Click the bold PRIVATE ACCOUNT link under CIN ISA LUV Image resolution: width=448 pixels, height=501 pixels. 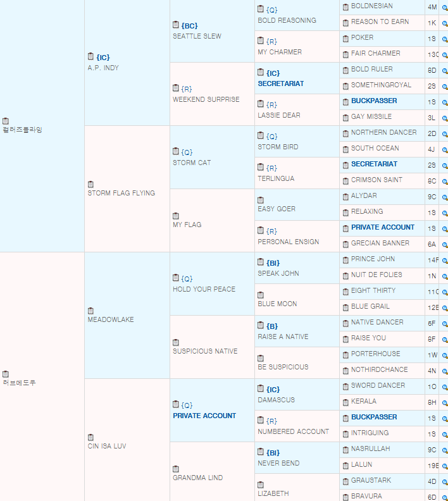coord(204,416)
